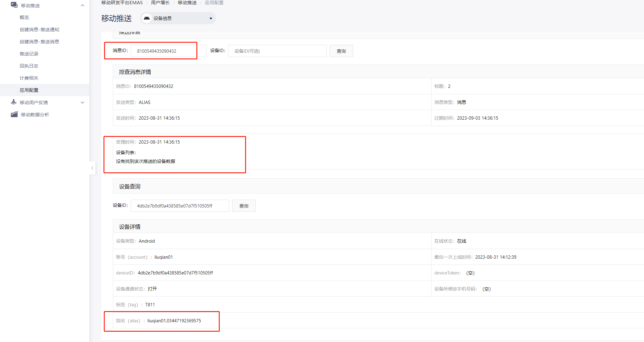Click the 发送时间 2023-08-31 14:36:15 value
Screen dimensions: 644x342
(x=159, y=118)
